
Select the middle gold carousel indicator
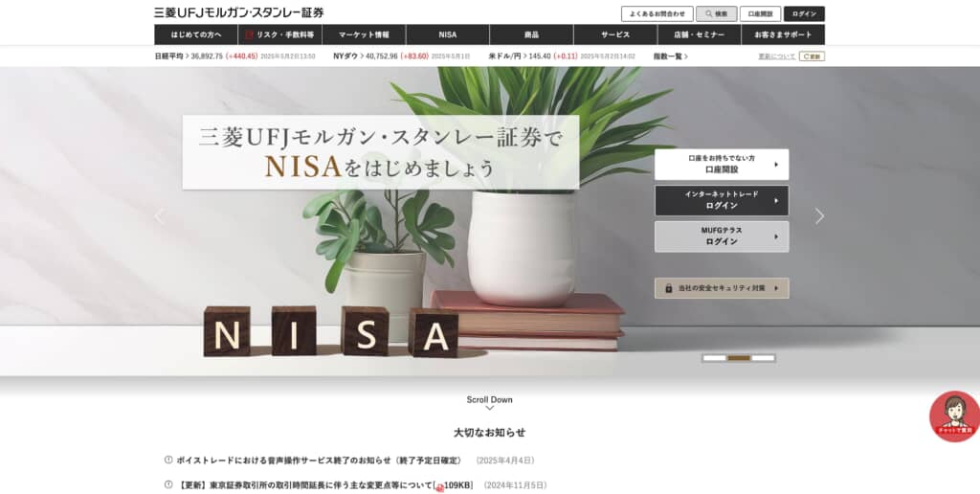pos(739,358)
